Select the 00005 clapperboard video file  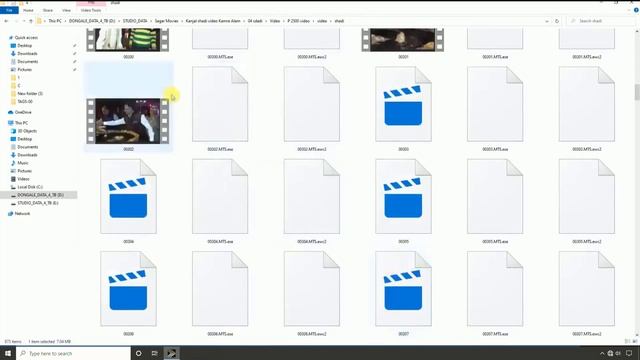point(403,196)
